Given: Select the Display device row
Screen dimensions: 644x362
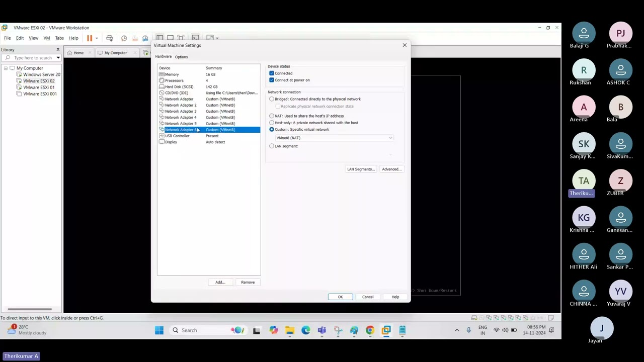Looking at the screenshot, I should click(209, 142).
